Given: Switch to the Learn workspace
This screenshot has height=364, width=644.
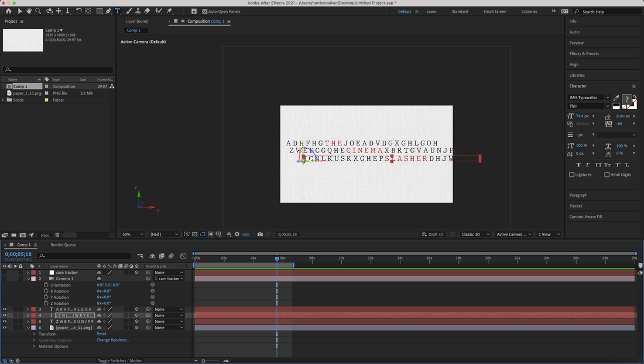Looking at the screenshot, I should point(431,12).
